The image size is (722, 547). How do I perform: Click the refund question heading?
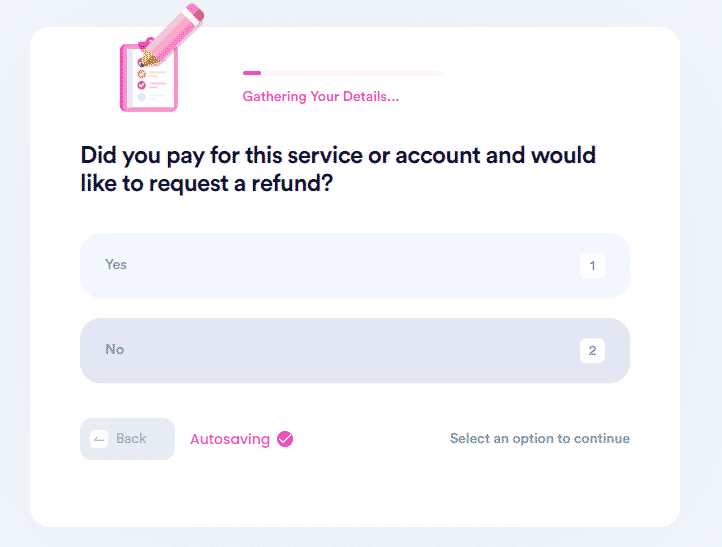(x=338, y=169)
